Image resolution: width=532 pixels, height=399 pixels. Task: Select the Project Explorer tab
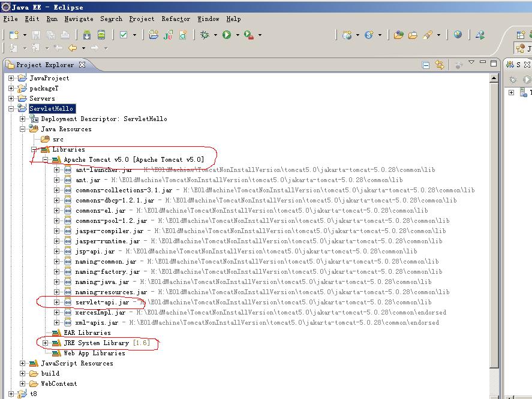pyautogui.click(x=45, y=65)
